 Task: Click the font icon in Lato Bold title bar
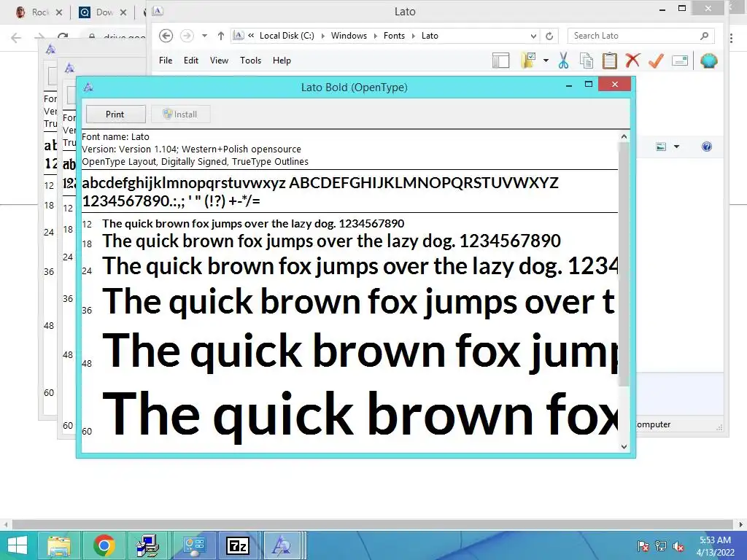click(88, 87)
